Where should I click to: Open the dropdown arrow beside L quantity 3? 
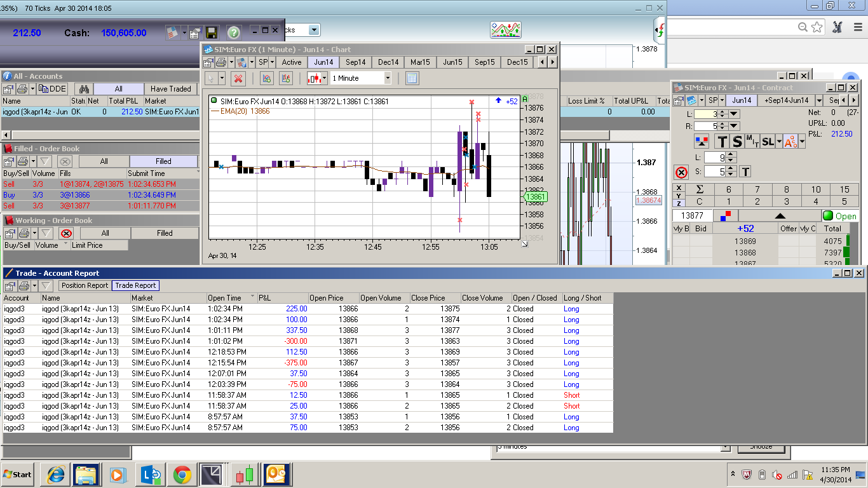coord(734,114)
